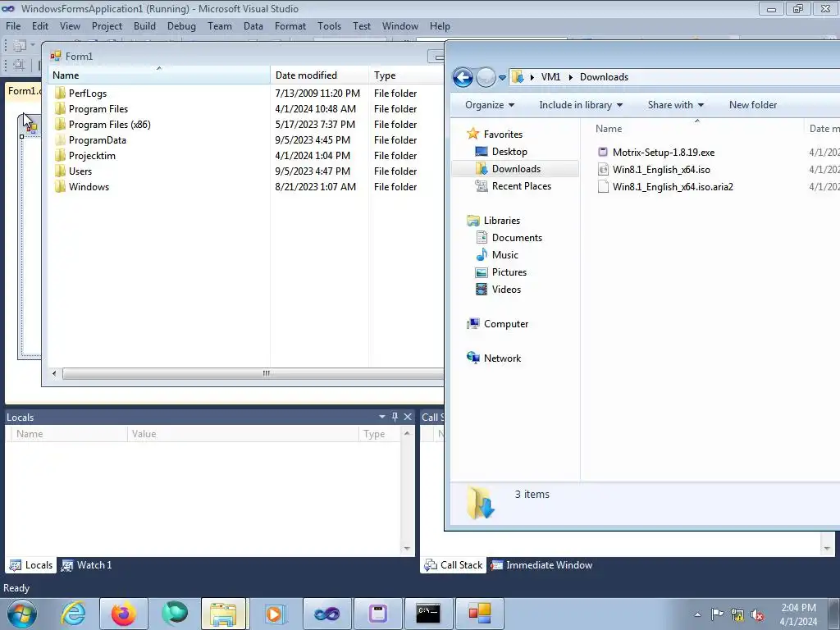Viewport: 840px width, 630px height.
Task: Sort Form1 list by Type column
Action: [x=406, y=75]
